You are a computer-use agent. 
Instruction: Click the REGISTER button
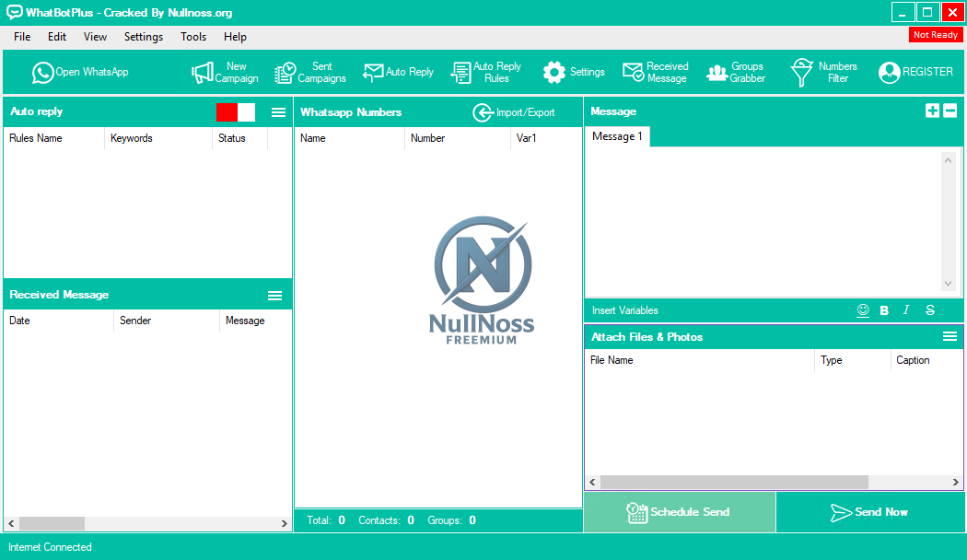pyautogui.click(x=915, y=72)
